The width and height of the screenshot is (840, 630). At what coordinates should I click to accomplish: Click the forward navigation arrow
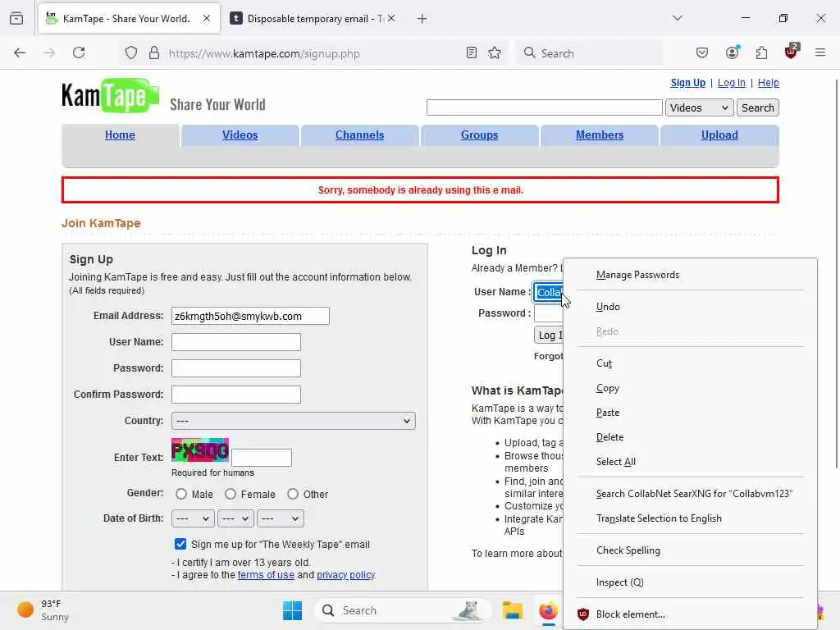tap(49, 52)
